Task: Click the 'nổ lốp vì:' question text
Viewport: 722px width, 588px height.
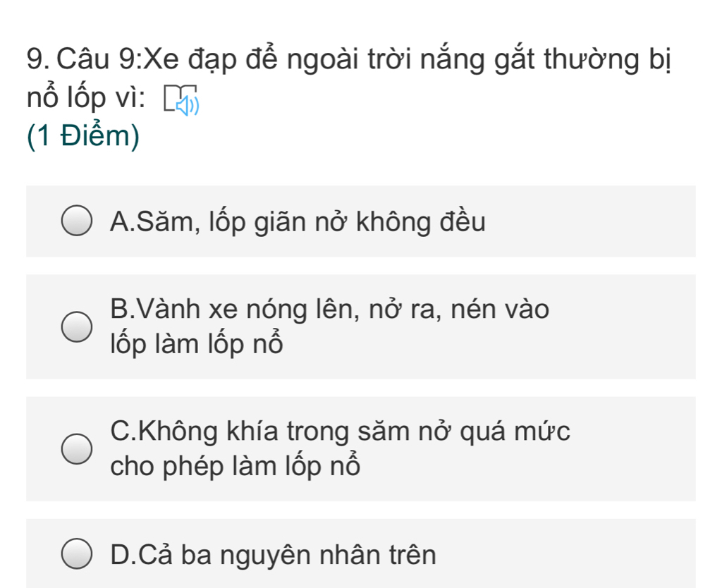Action: pyautogui.click(x=86, y=97)
